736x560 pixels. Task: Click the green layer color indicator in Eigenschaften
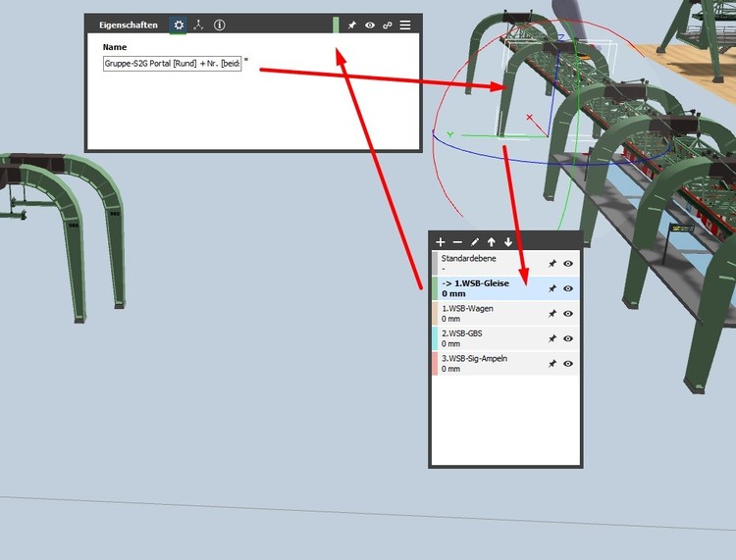pos(336,25)
